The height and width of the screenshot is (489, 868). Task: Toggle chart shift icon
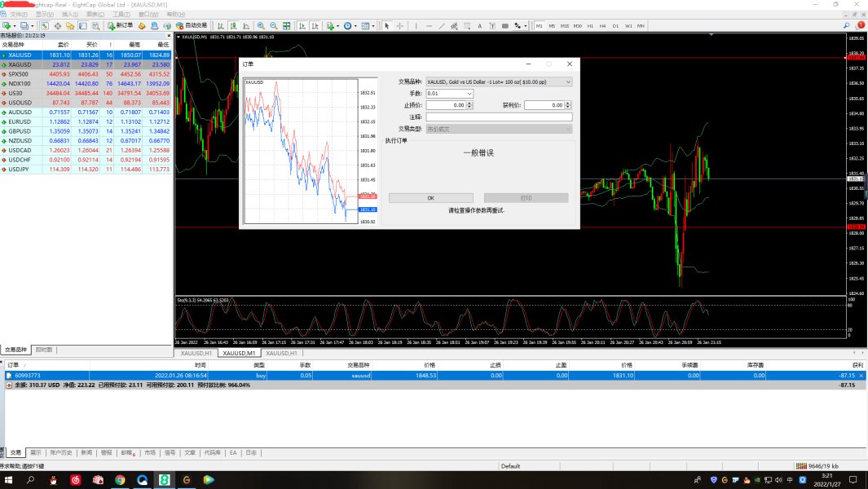[315, 25]
